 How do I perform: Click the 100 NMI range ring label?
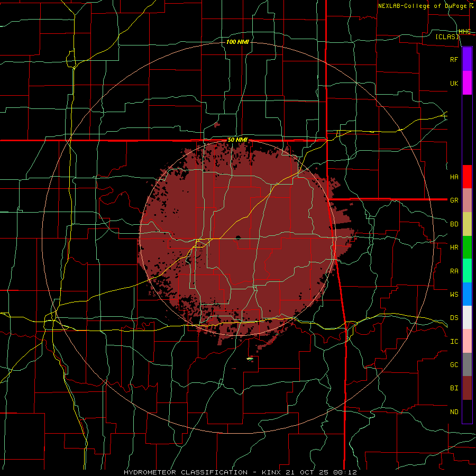click(237, 42)
